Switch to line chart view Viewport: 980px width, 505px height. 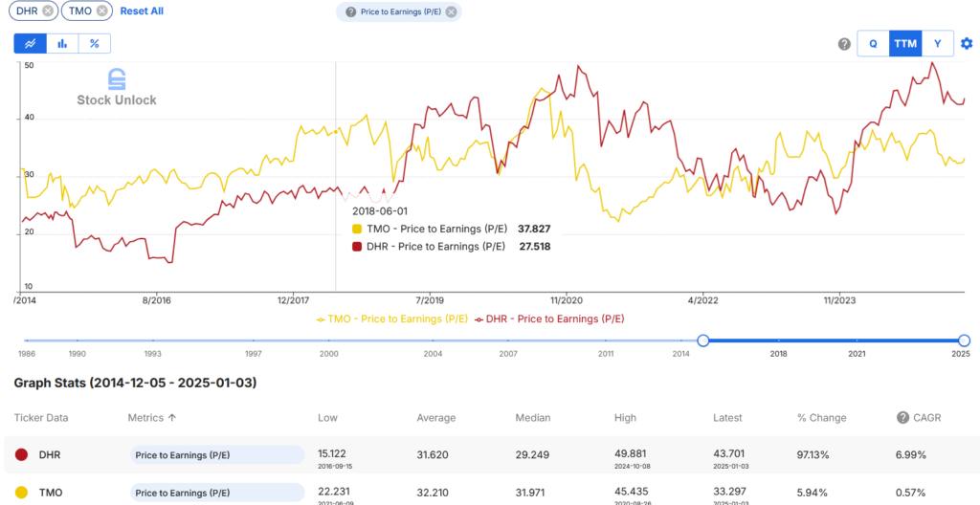tap(31, 44)
